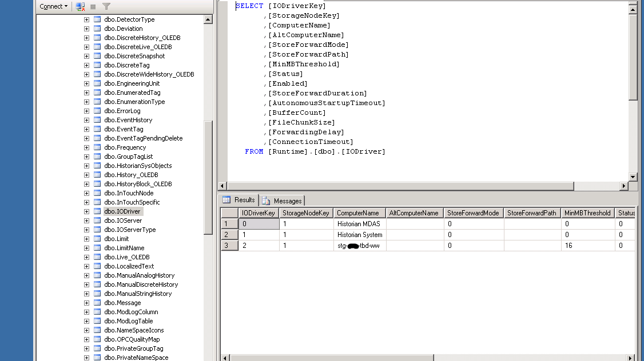Click the MinMBThreshold column header
Screen dimensions: 644x361
pos(587,213)
